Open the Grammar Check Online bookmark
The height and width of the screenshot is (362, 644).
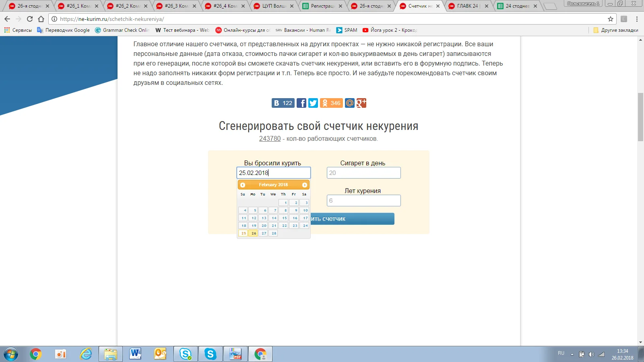122,30
